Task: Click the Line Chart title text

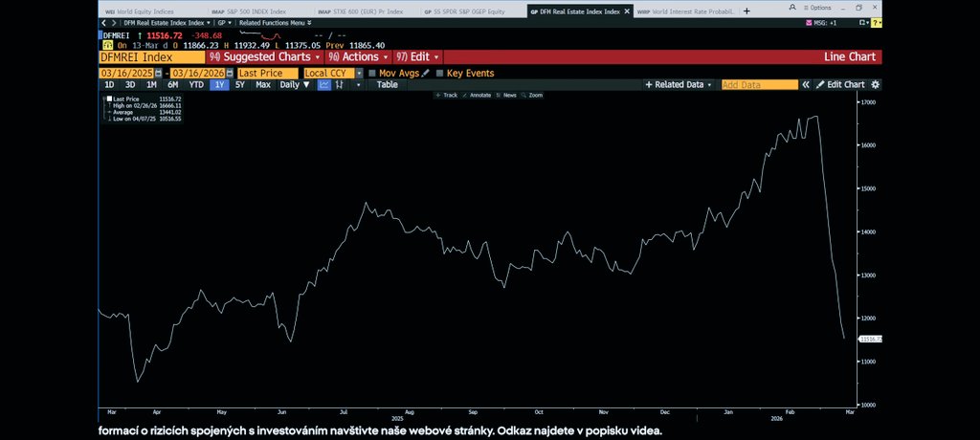Action: 850,56
